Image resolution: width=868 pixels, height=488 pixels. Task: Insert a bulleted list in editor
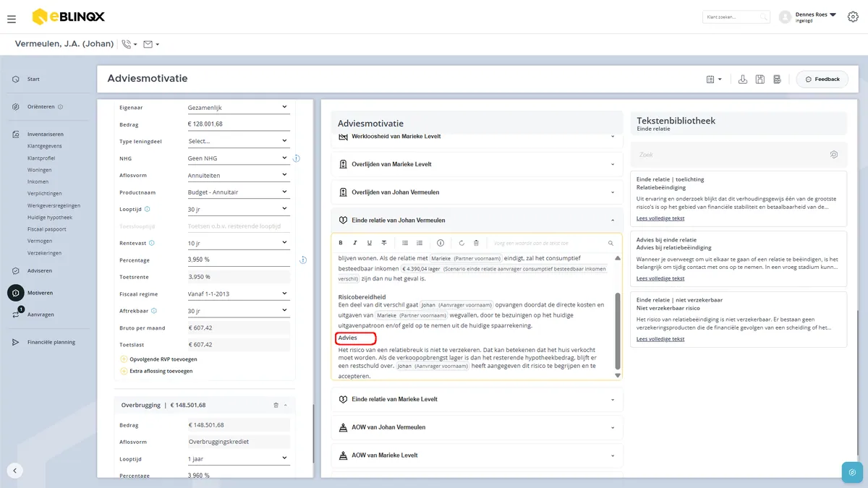(x=405, y=243)
